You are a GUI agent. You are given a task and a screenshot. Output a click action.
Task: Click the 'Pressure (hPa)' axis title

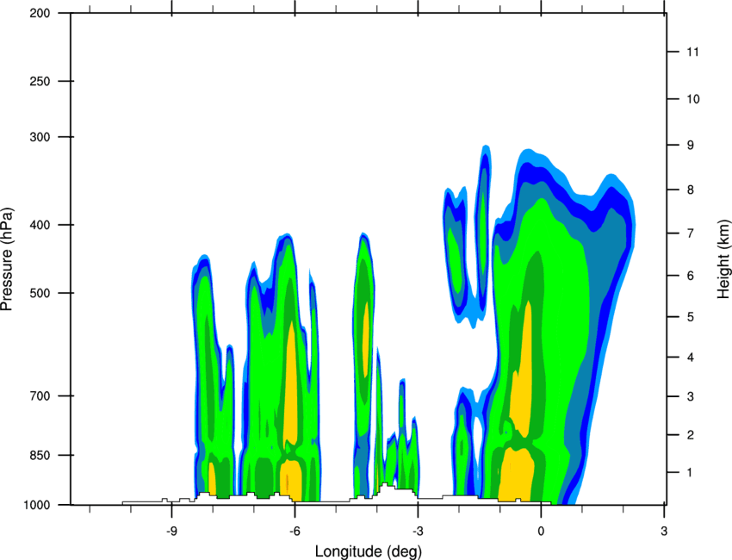coord(7,259)
